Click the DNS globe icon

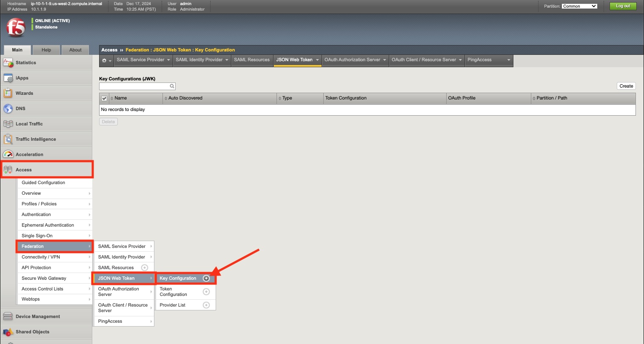click(8, 108)
